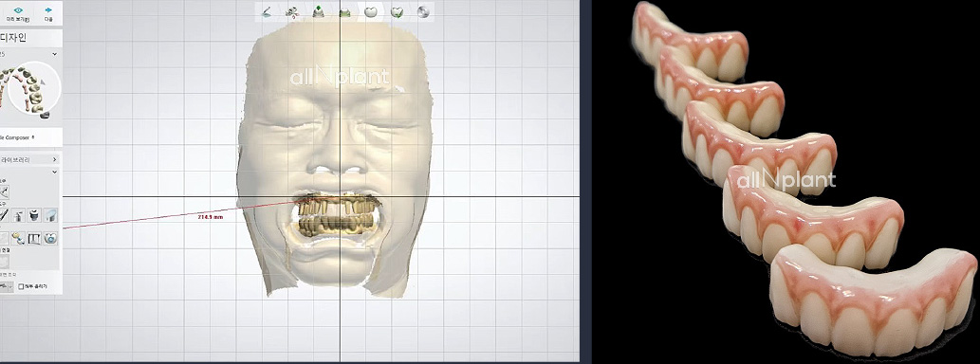
Task: Expand the 라이브러리 library section arrow
Action: [x=55, y=160]
